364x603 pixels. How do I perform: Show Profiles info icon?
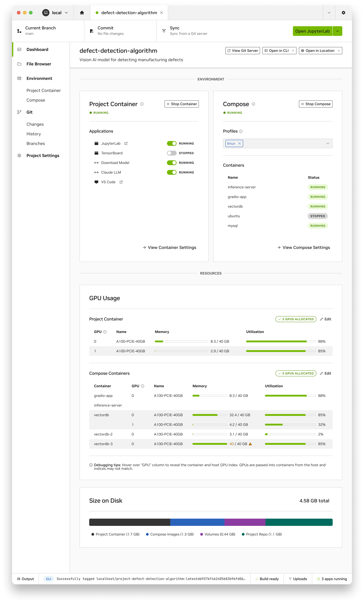pos(241,131)
